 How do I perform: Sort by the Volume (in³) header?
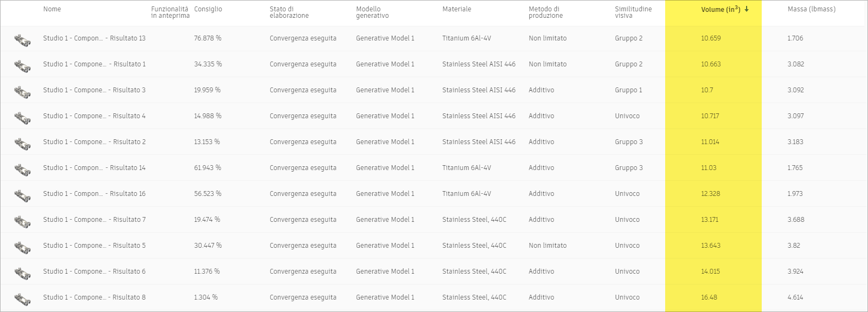click(x=721, y=9)
